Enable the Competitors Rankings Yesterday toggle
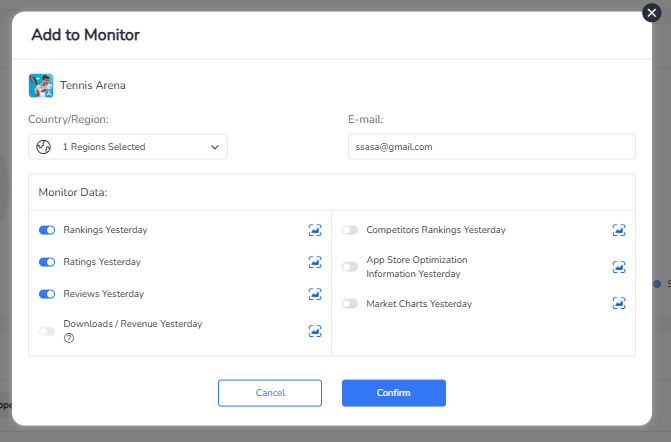 tap(350, 230)
